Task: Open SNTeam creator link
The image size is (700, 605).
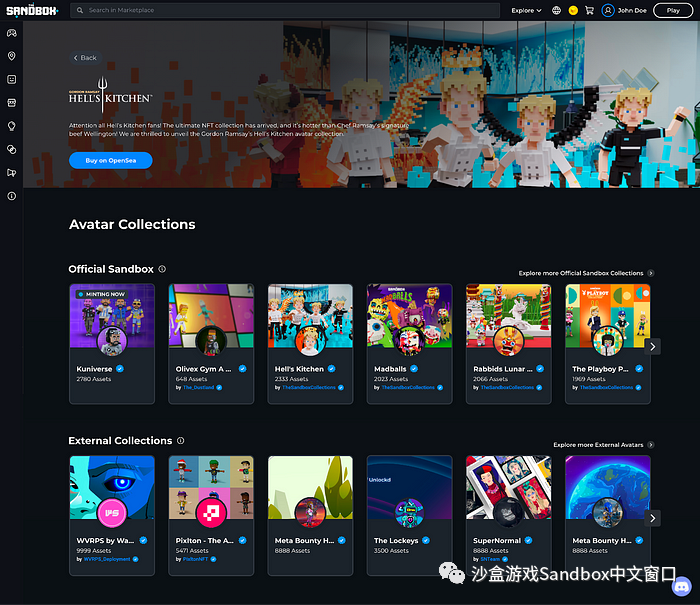Action: tap(490, 559)
